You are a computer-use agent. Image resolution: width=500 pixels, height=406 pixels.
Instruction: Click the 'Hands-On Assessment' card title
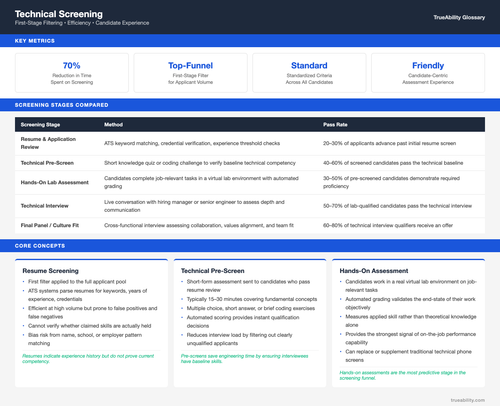point(374,271)
